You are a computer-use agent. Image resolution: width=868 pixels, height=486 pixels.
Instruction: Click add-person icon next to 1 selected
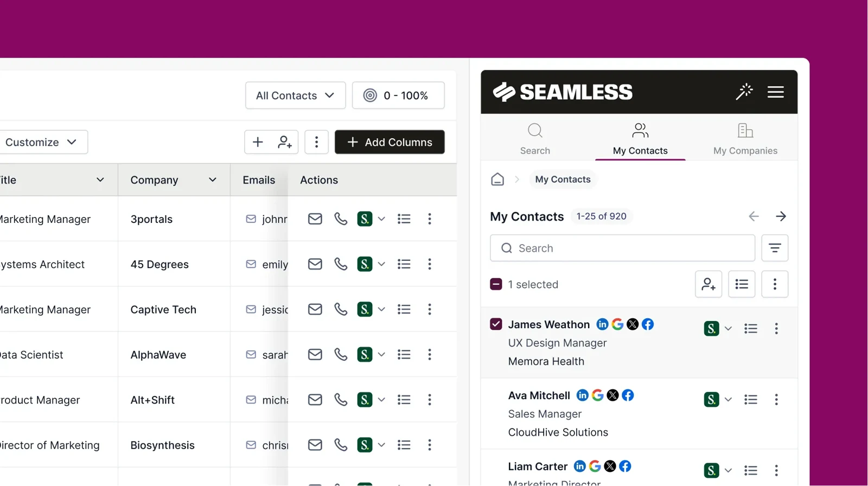pyautogui.click(x=709, y=284)
